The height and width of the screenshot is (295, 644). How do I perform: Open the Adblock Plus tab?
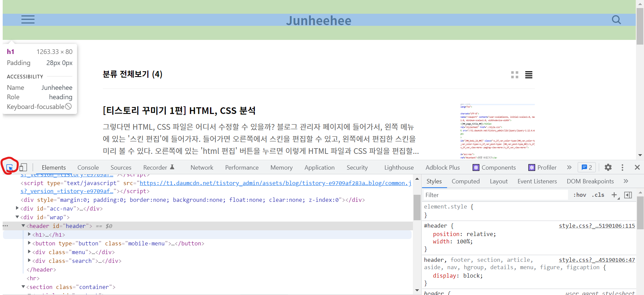click(x=443, y=167)
